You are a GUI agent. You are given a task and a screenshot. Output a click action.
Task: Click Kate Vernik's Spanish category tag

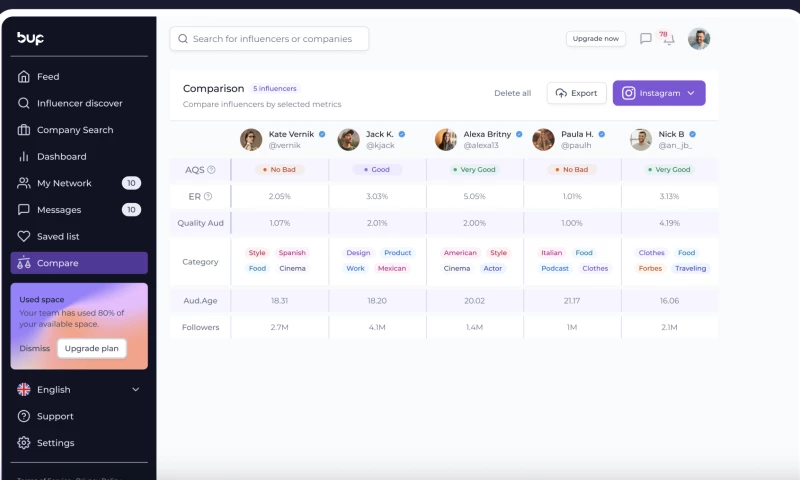pos(292,252)
